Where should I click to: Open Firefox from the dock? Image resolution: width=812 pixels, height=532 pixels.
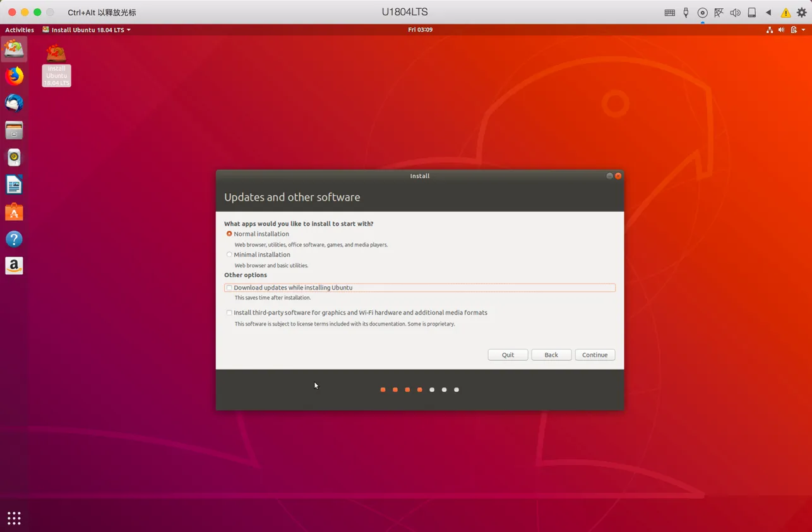14,76
